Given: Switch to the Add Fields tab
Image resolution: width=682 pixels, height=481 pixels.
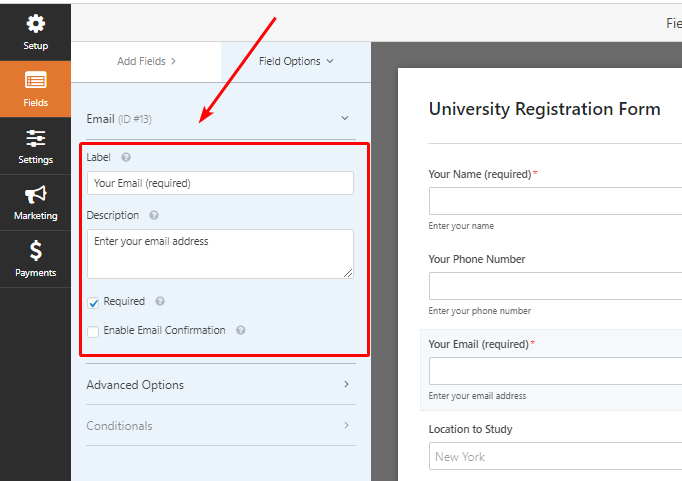Looking at the screenshot, I should (146, 61).
